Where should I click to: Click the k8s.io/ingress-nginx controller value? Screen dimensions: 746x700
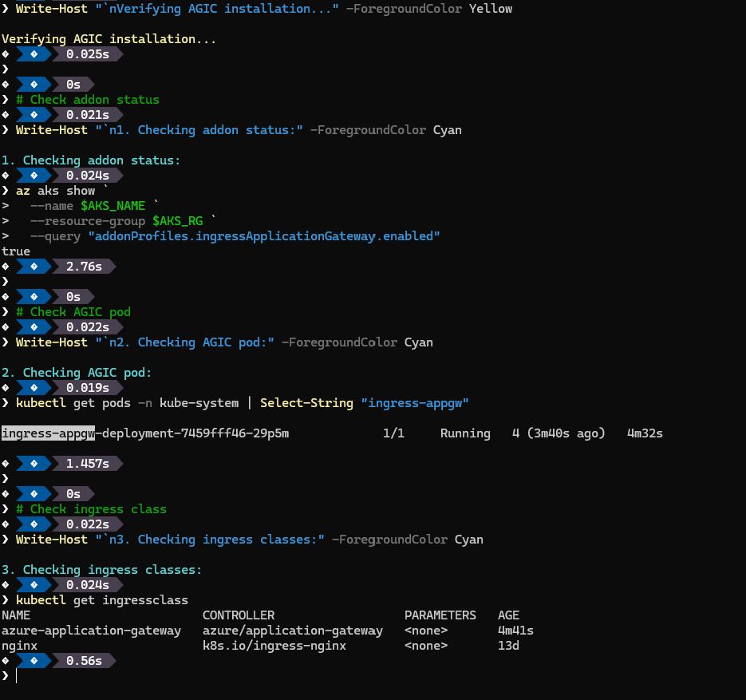click(x=274, y=646)
